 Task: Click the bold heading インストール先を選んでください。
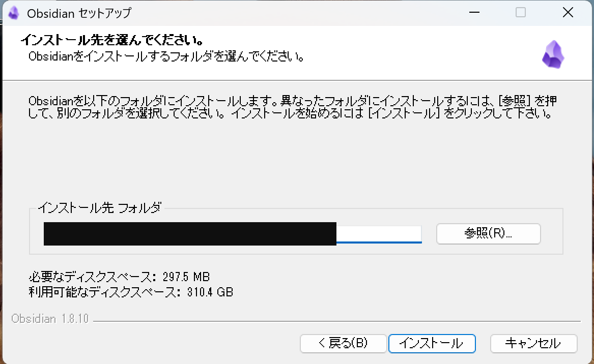point(112,40)
